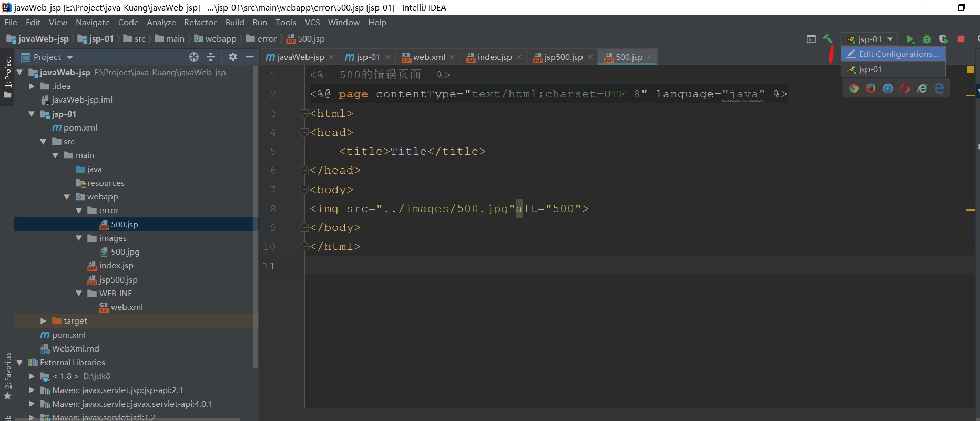Place cursor on empty line 11
The height and width of the screenshot is (421, 980).
click(x=639, y=266)
